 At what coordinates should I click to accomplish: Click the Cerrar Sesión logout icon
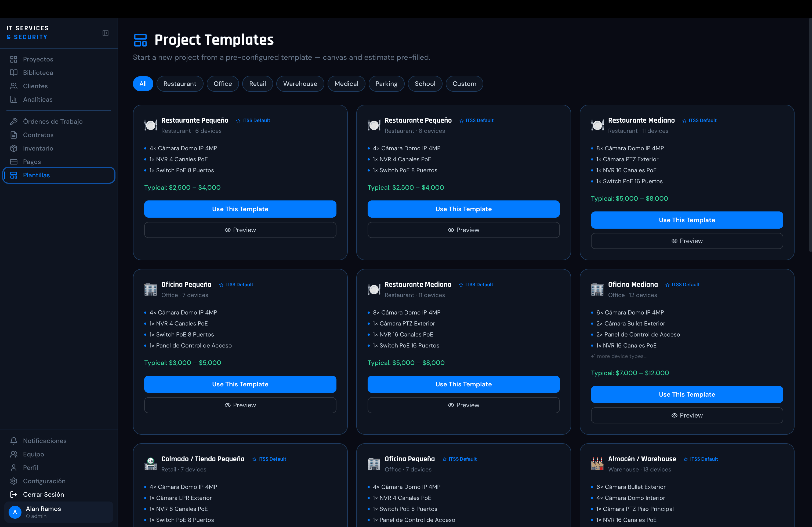coord(14,494)
